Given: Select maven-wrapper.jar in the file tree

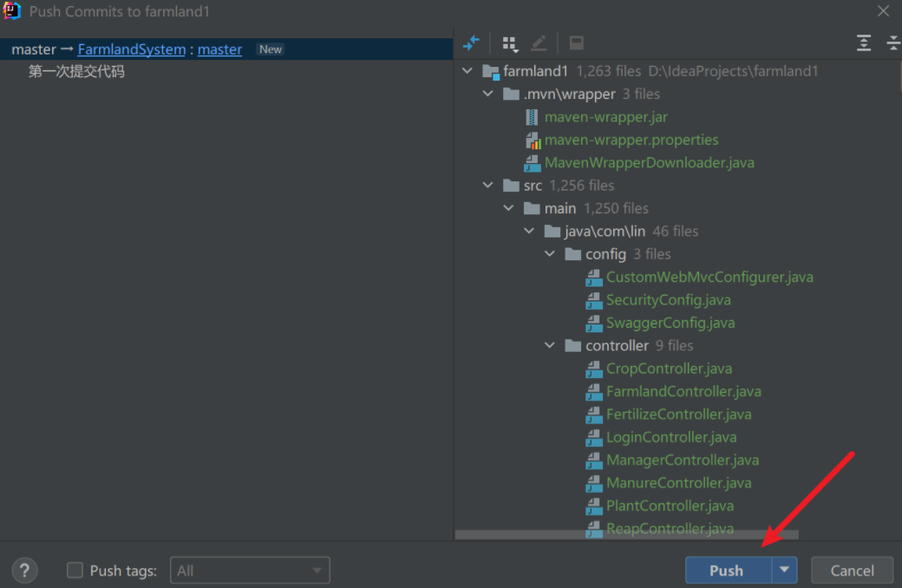Looking at the screenshot, I should [x=605, y=117].
